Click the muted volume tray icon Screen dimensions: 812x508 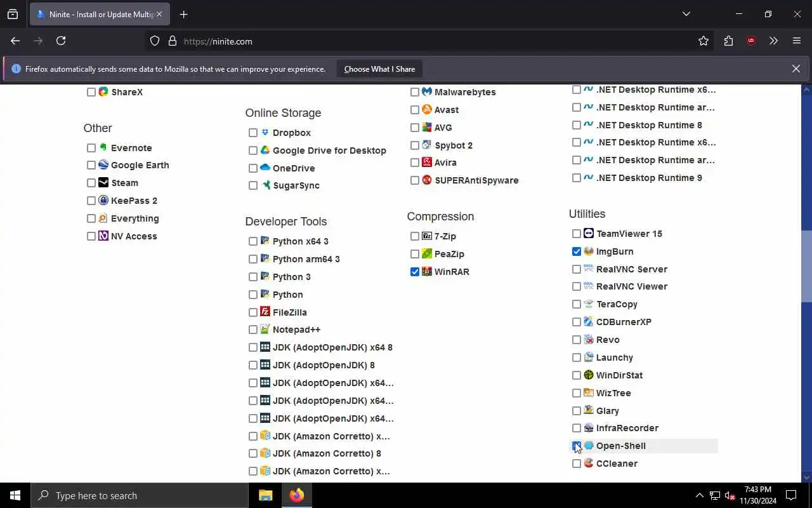(x=730, y=495)
